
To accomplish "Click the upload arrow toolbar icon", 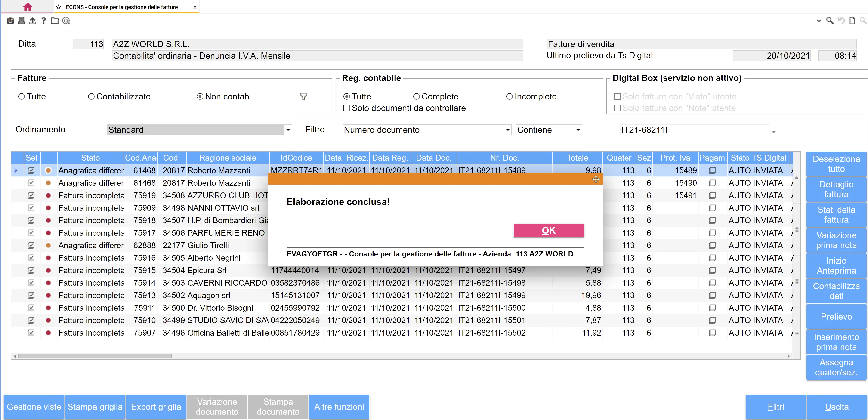I will [32, 21].
